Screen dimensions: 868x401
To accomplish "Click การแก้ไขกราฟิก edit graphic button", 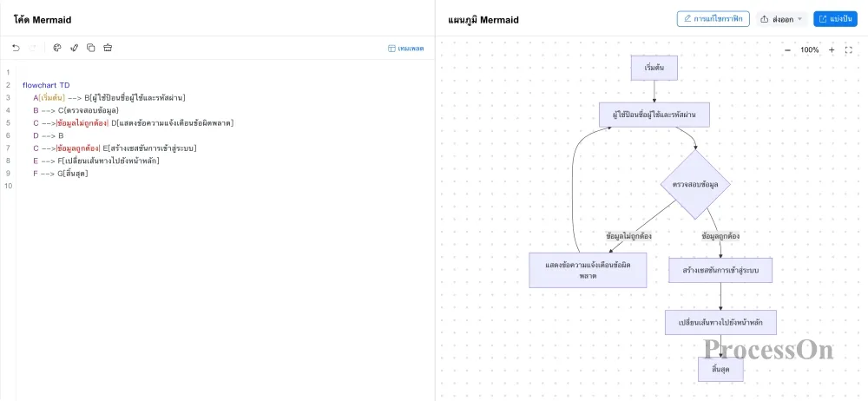I will pyautogui.click(x=713, y=19).
